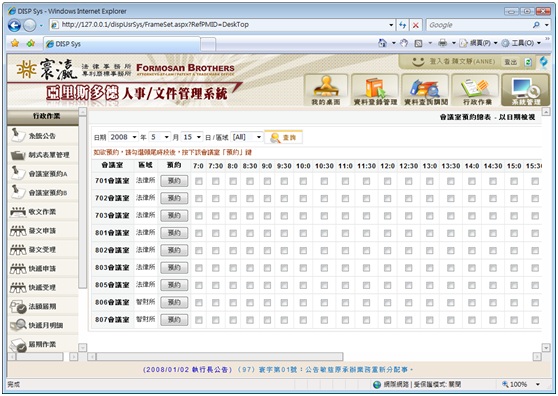Check 803會議室 at 13:30
Screen dimensions: 558x396
tap(451, 268)
